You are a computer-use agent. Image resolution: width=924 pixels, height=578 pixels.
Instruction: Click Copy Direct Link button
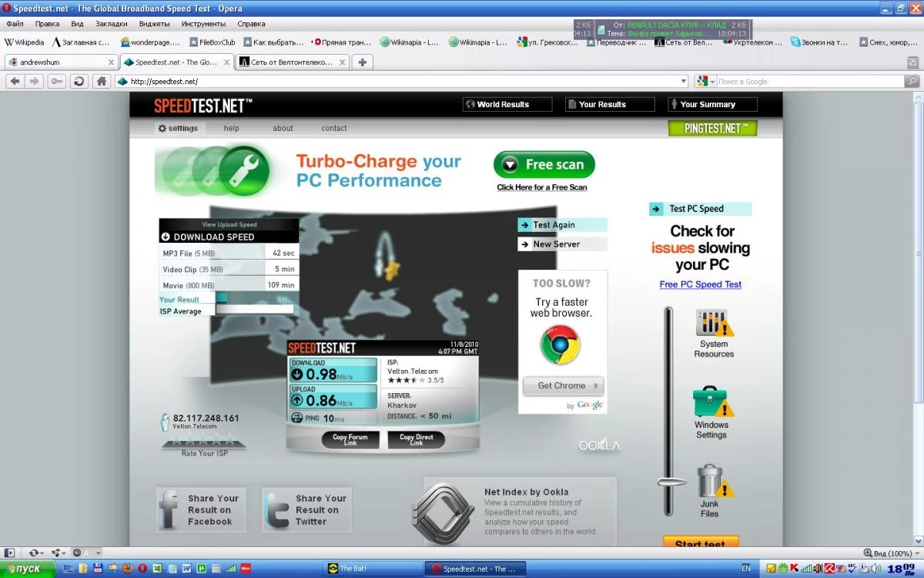click(417, 440)
